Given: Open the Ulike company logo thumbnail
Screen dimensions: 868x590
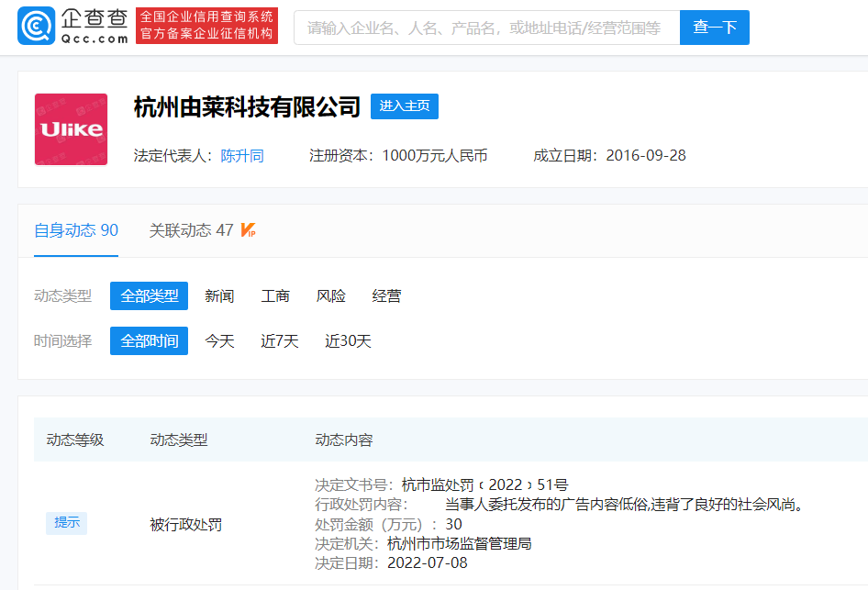Looking at the screenshot, I should tap(71, 129).
